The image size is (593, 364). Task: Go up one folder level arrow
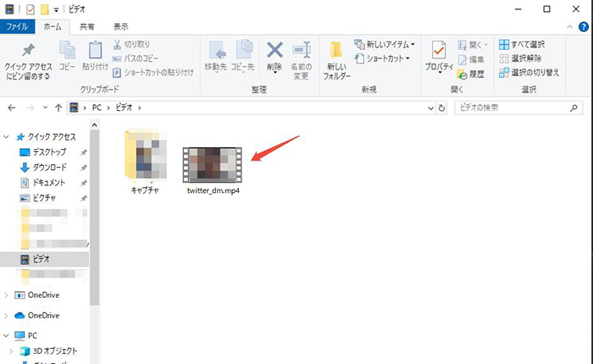(58, 108)
